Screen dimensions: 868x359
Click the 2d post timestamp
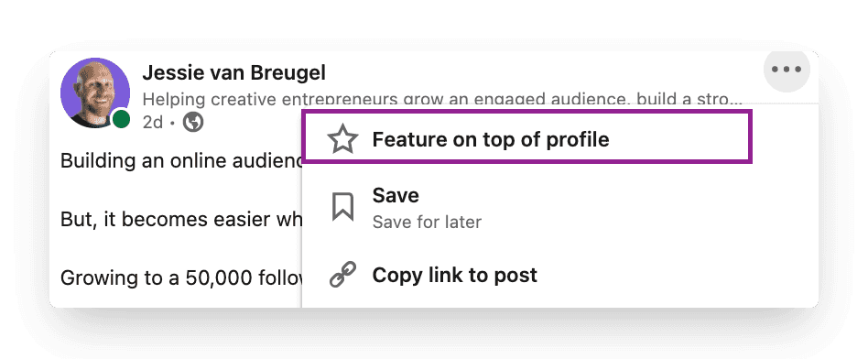tap(152, 122)
